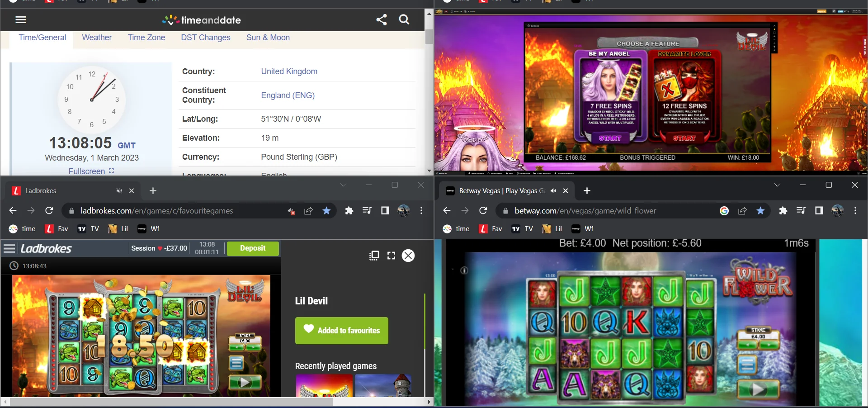Open the Weather tab
868x408 pixels.
click(x=97, y=38)
